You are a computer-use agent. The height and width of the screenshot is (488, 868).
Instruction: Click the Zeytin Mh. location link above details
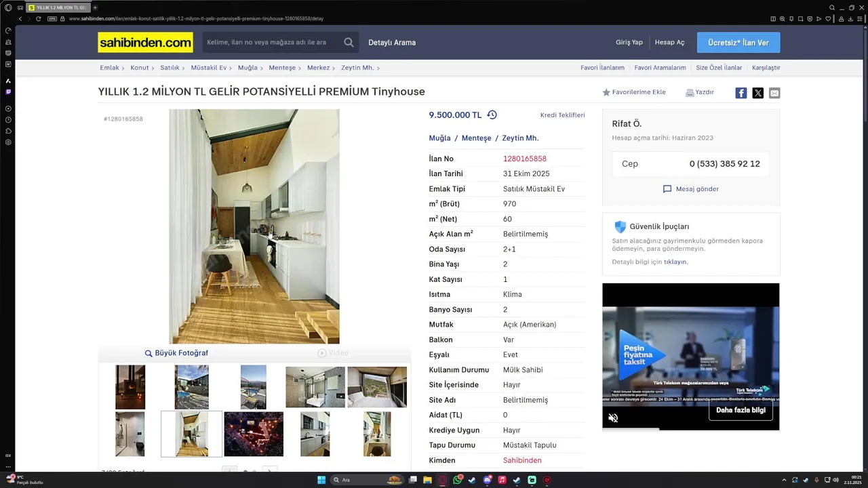(x=520, y=138)
